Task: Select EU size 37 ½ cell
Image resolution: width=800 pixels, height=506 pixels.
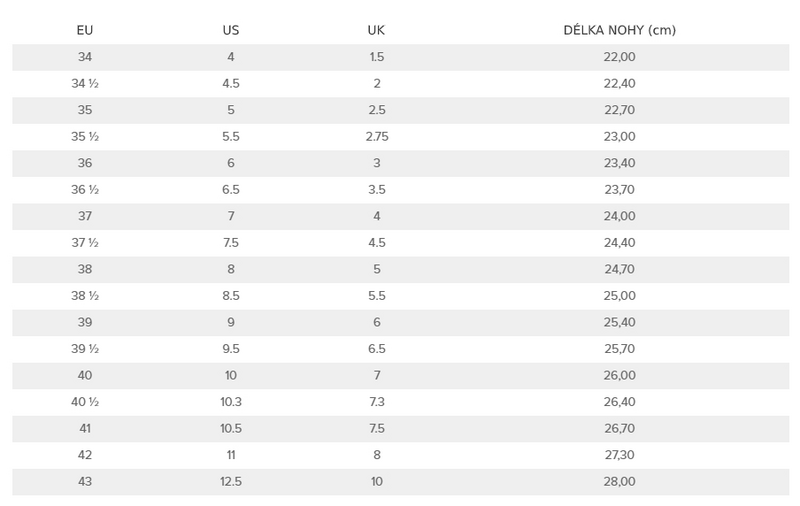Action: click(x=85, y=243)
